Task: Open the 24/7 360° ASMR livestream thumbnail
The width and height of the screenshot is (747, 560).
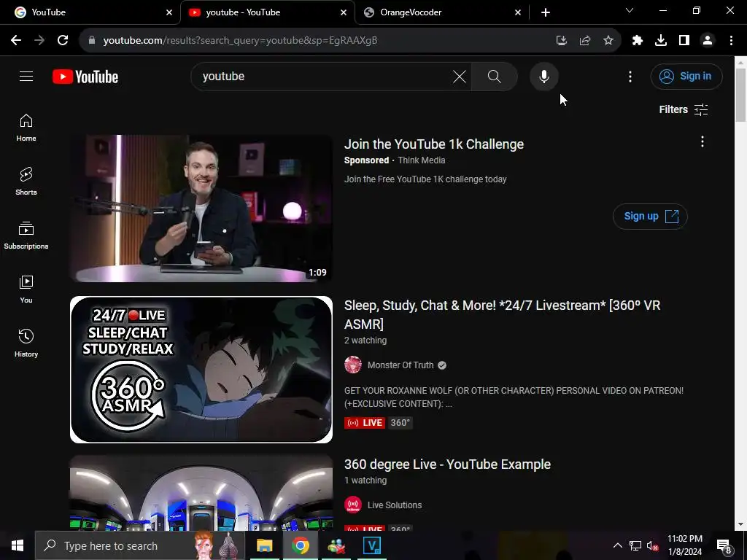Action: pos(201,370)
